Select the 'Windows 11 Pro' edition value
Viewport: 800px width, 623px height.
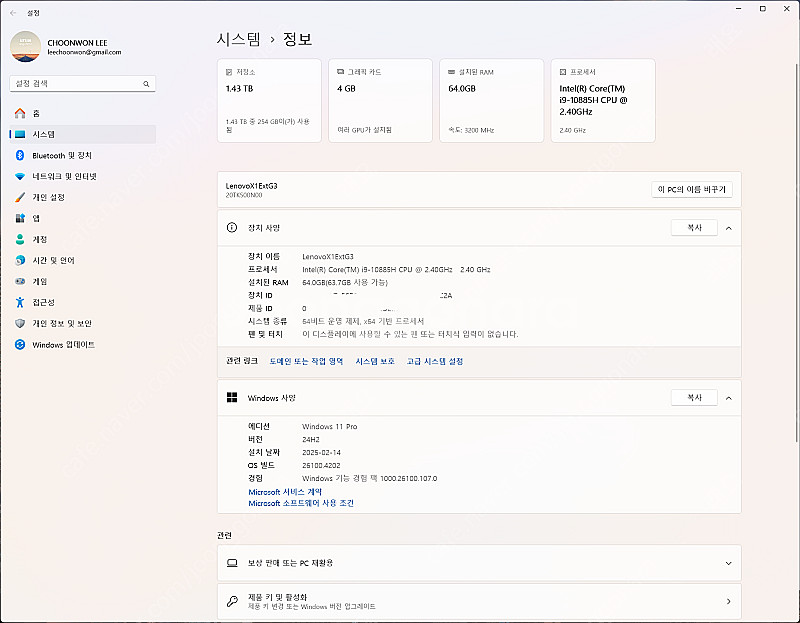(x=330, y=427)
